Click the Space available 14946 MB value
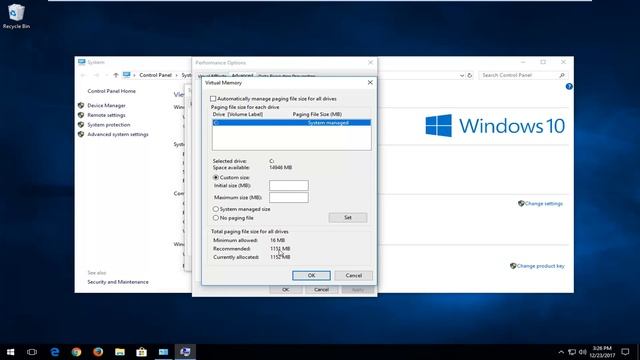The image size is (640, 360). [x=281, y=168]
